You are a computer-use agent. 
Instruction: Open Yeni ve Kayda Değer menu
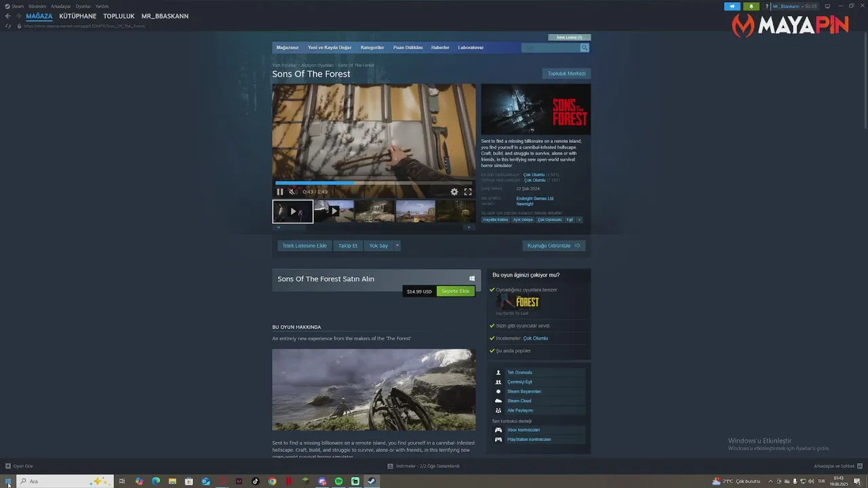click(330, 47)
